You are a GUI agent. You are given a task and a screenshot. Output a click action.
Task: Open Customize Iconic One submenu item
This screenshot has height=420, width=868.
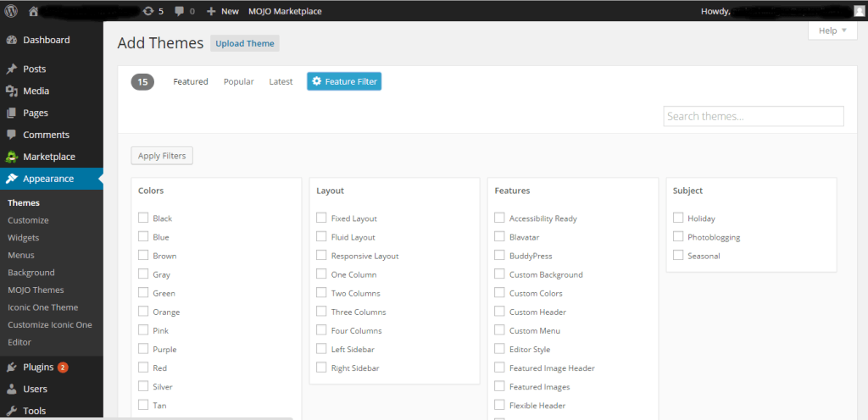pyautogui.click(x=50, y=325)
